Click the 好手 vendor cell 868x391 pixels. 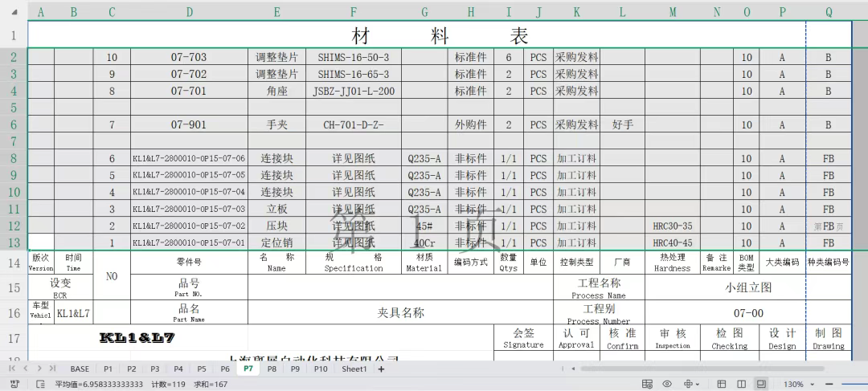622,125
